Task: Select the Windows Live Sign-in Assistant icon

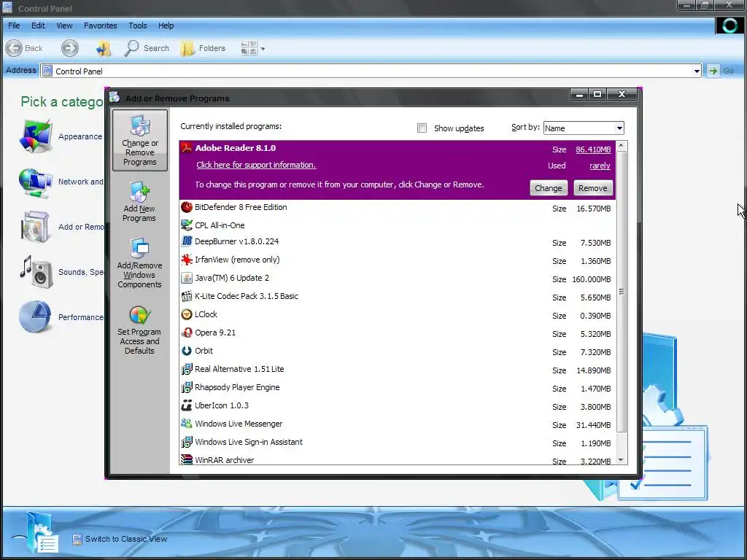Action: point(187,442)
